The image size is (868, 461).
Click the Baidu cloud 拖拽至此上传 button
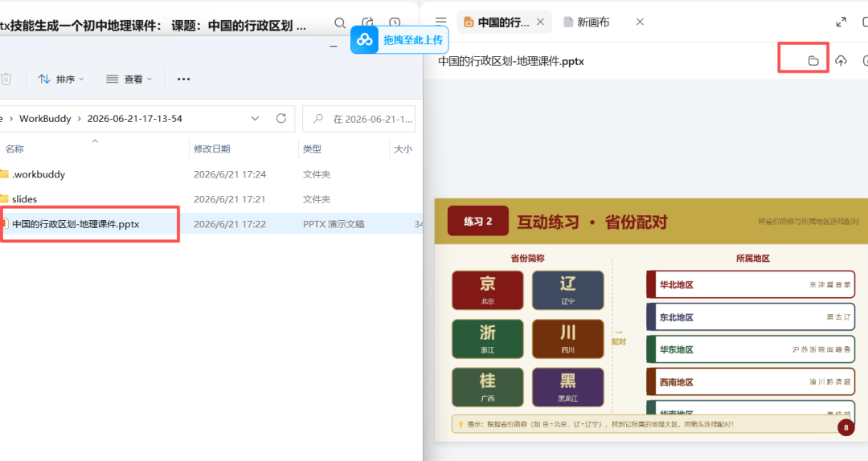(399, 40)
